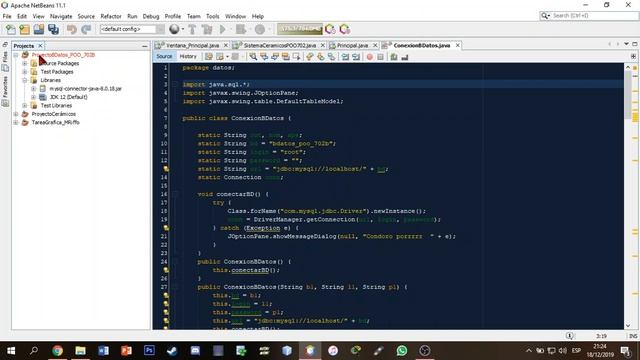Click the Uncomment icon at editor toolbar end
The image size is (640, 360).
point(405,57)
